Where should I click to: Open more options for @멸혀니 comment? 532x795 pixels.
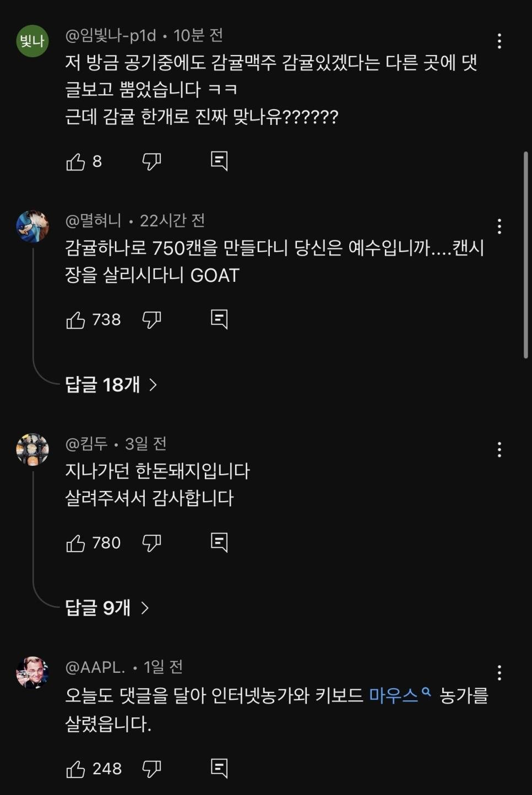[x=499, y=226]
